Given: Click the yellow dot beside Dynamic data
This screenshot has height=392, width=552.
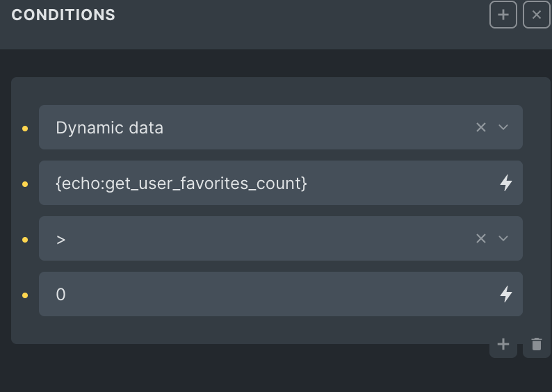Looking at the screenshot, I should point(25,129).
